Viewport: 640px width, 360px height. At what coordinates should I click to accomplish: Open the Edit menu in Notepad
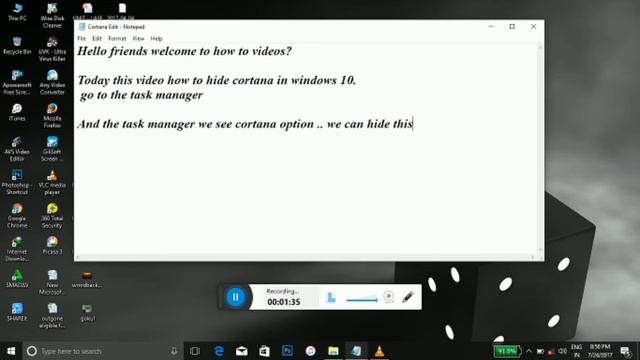click(x=97, y=38)
